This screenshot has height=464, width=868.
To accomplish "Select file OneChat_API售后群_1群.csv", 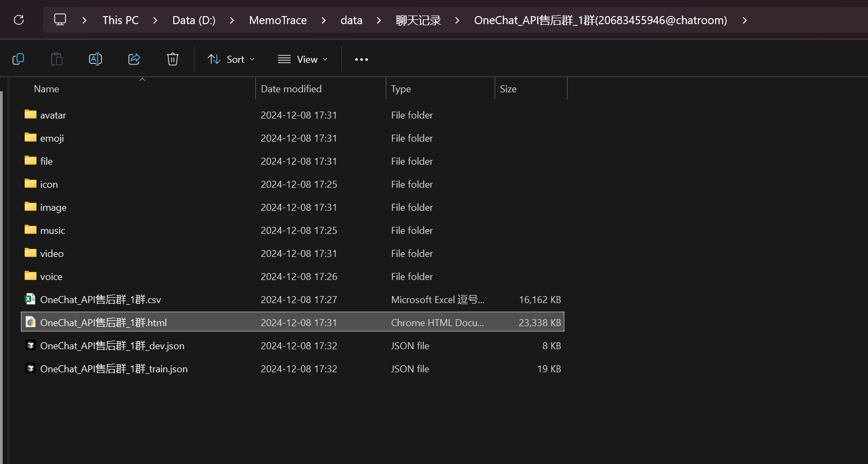I will [100, 300].
